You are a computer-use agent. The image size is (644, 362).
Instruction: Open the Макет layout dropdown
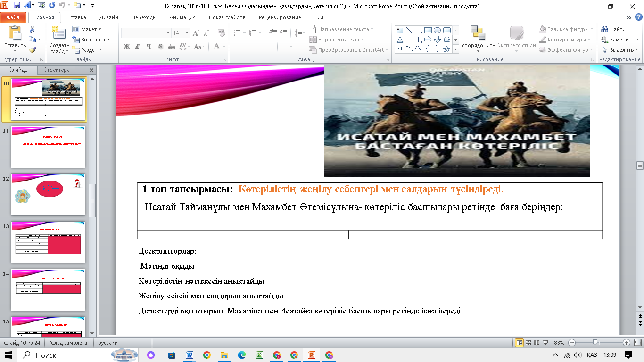[x=87, y=29]
